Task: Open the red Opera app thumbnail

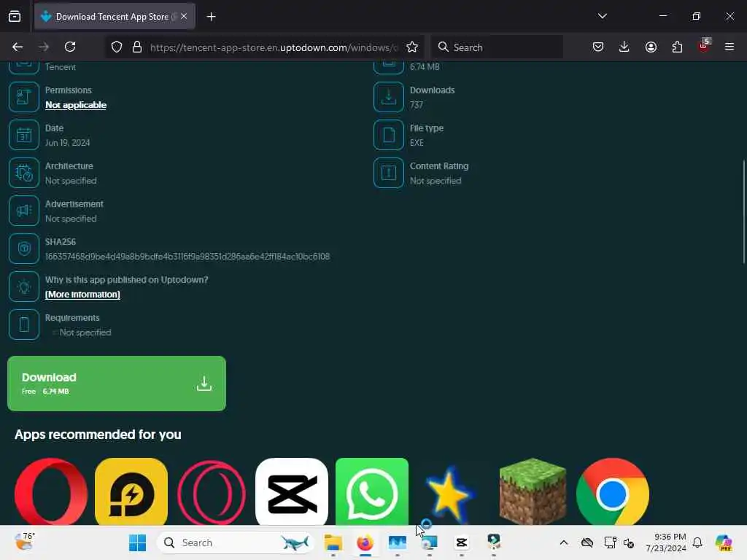Action: (x=51, y=491)
